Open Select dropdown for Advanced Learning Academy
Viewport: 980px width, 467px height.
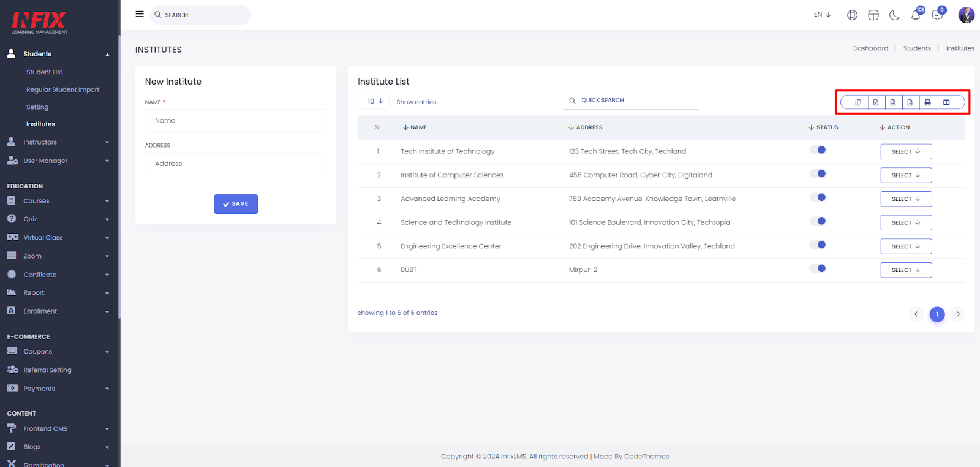pos(906,199)
